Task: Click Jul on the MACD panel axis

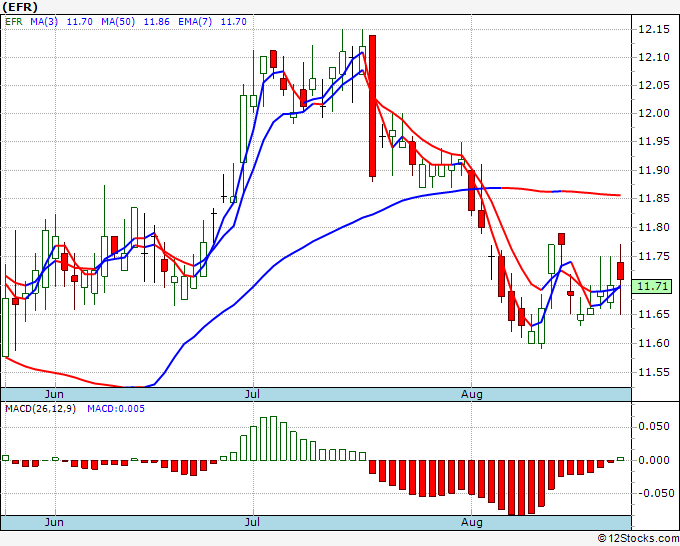Action: tap(252, 522)
